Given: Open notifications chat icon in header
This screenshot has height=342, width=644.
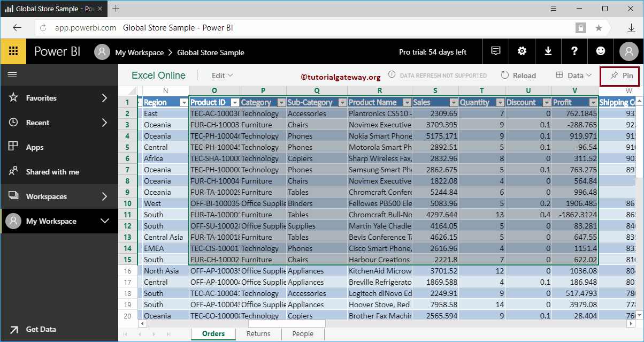Looking at the screenshot, I should pos(496,51).
